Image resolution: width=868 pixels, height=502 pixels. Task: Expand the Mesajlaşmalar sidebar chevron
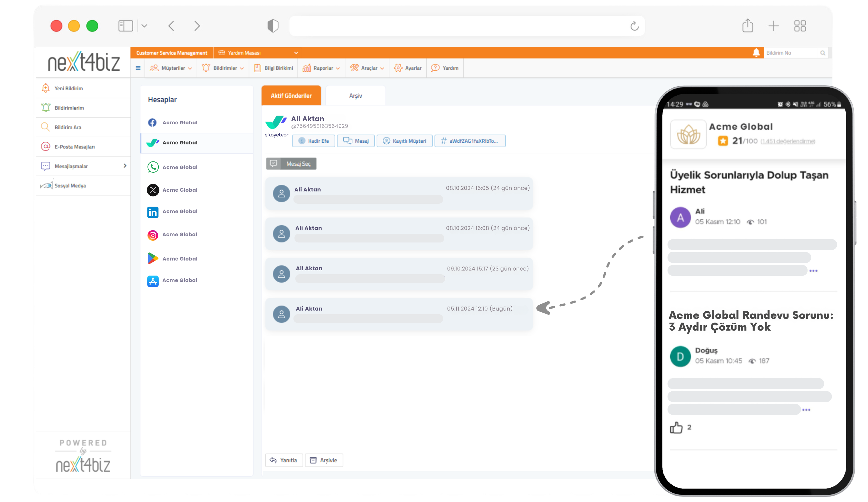tap(125, 166)
